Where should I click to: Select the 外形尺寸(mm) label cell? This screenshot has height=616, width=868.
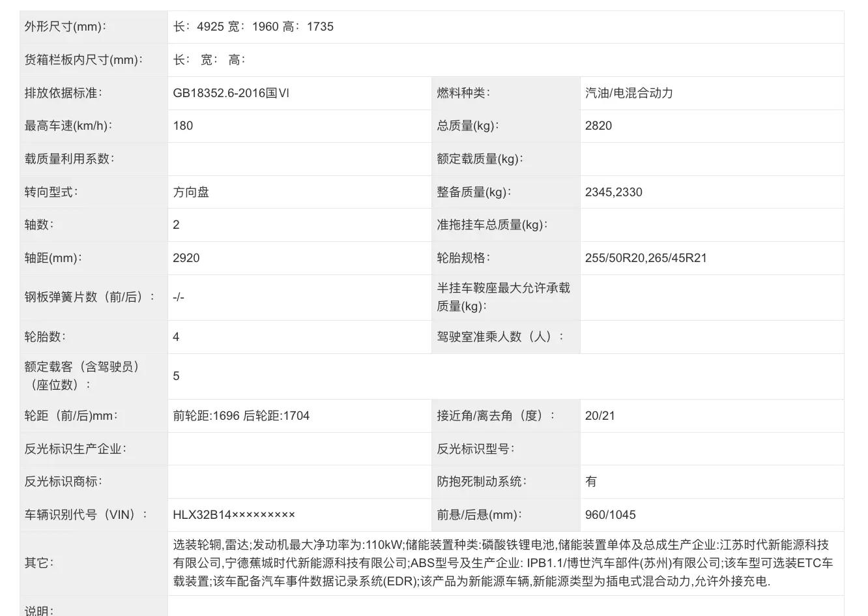tap(94, 27)
